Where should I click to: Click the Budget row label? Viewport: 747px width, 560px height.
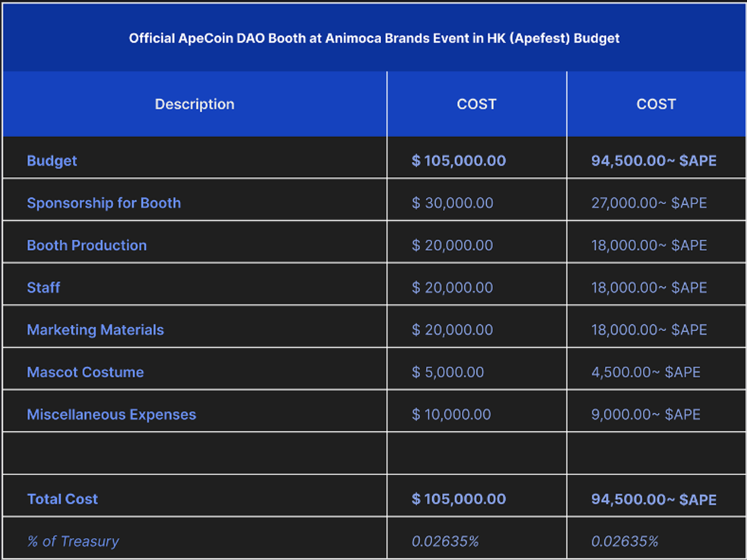point(52,161)
